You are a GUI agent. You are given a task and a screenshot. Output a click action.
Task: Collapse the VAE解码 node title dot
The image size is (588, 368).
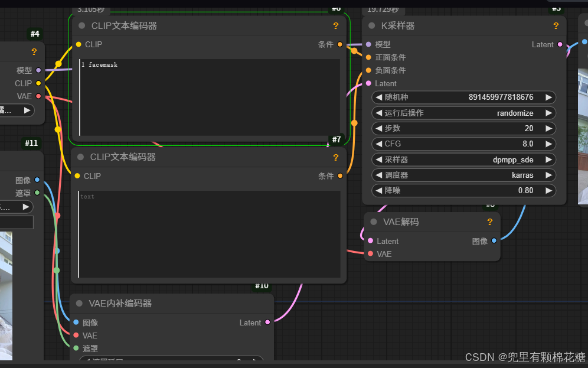(373, 222)
